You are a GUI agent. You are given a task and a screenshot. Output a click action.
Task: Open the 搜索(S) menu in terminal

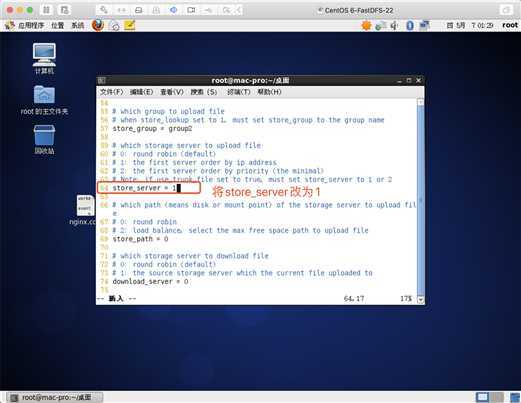tap(204, 92)
